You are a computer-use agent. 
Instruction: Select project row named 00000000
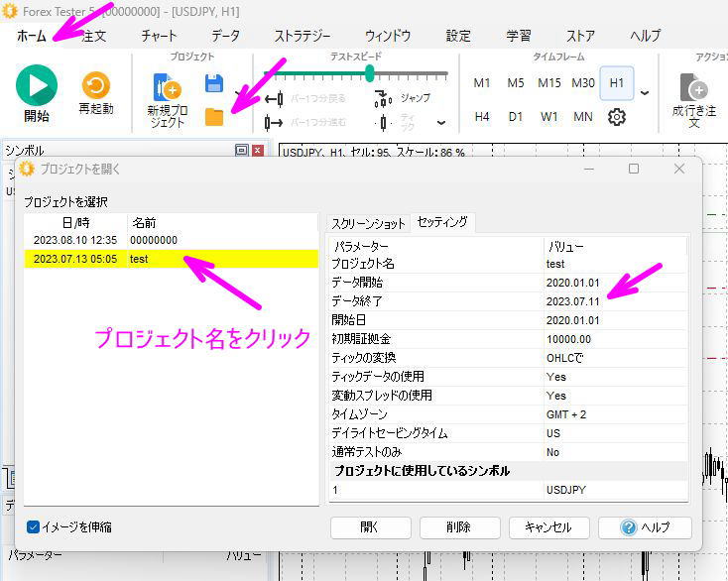(x=171, y=240)
